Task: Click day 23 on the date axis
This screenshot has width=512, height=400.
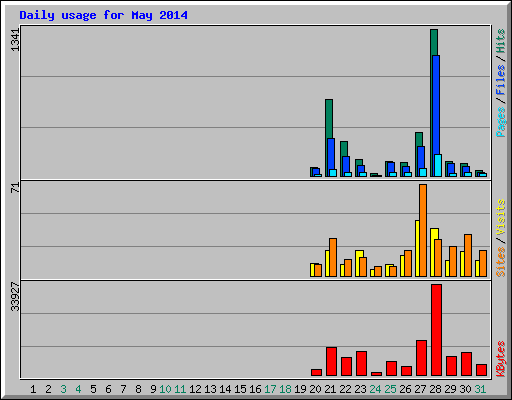Action: [x=360, y=389]
